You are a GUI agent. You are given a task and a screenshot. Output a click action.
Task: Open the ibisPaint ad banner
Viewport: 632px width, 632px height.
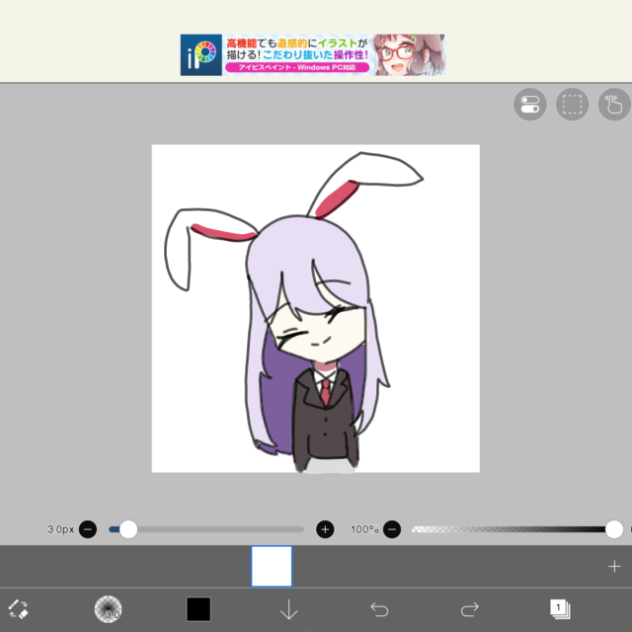[313, 55]
